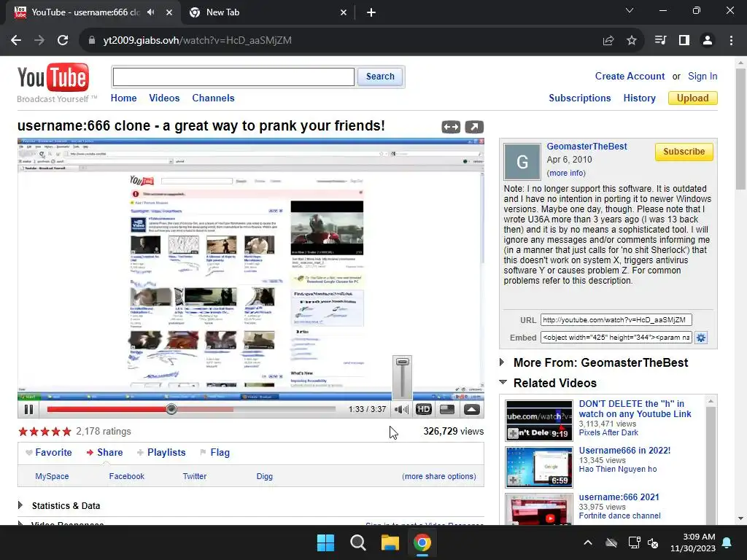Image resolution: width=747 pixels, height=560 pixels.
Task: Open File Explorer from the taskbar
Action: tap(390, 542)
